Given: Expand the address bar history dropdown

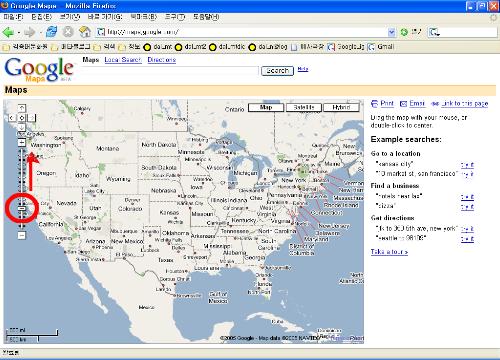Looking at the screenshot, I should coord(392,32).
